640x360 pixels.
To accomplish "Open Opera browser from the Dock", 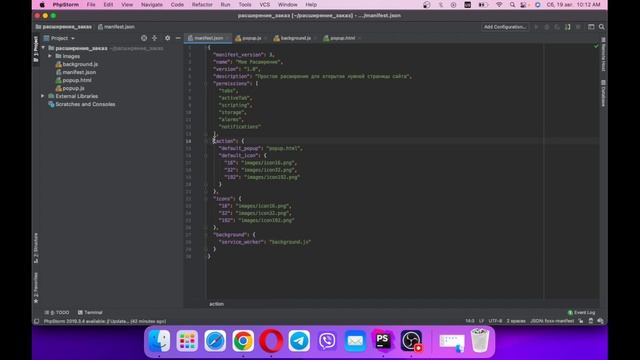I will (271, 340).
